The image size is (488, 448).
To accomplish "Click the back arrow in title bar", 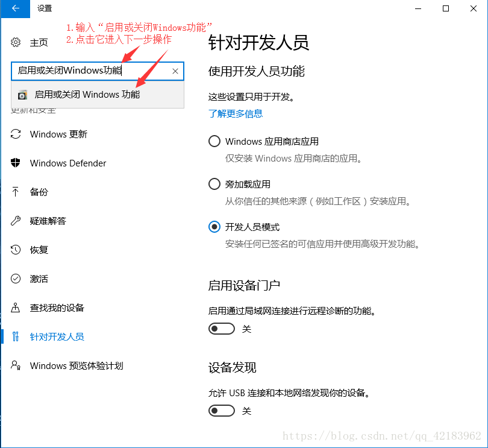I will click(x=15, y=8).
